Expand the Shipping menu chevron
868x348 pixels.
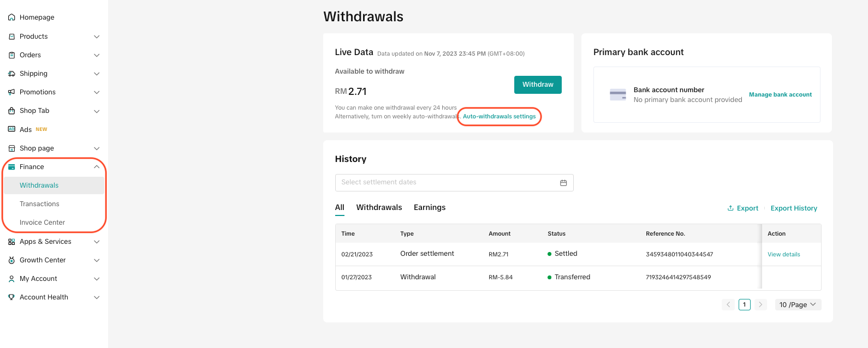coord(97,74)
